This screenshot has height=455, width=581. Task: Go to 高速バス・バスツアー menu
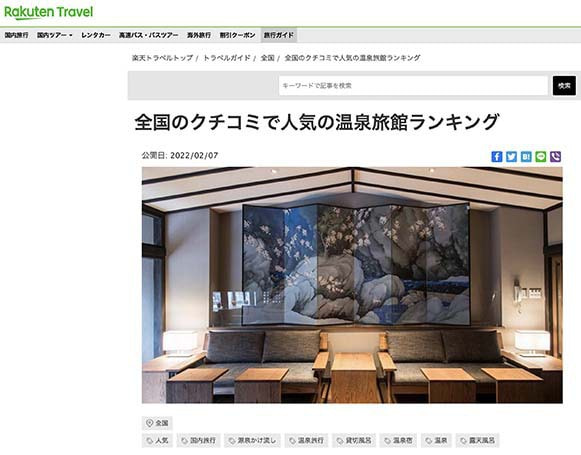click(x=149, y=35)
